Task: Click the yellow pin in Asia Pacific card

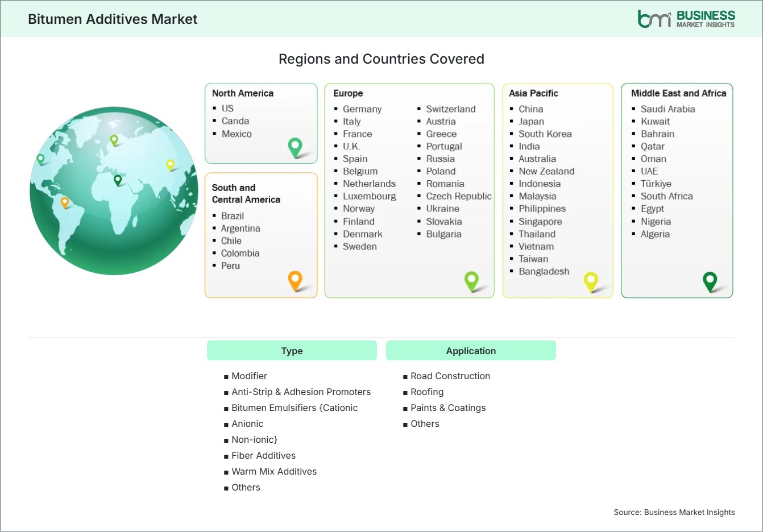Action: [591, 282]
